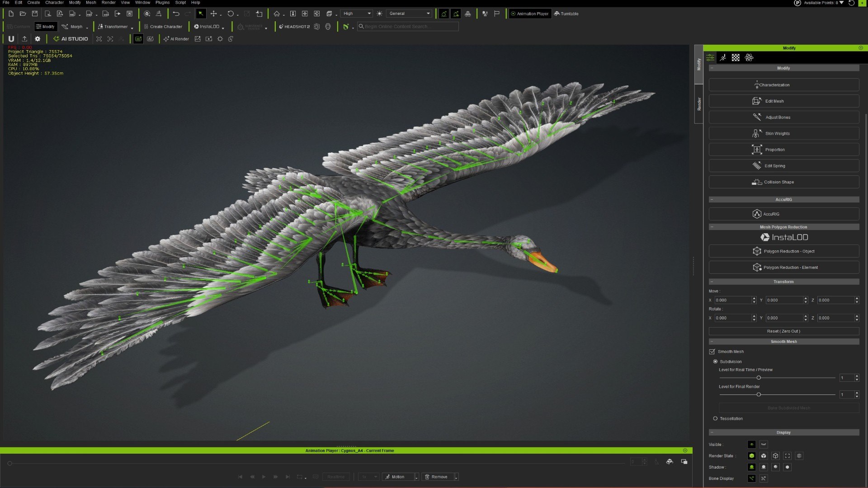Screen dimensions: 868x488
Task: Click the Reset (Zero Out) button
Action: 783,331
